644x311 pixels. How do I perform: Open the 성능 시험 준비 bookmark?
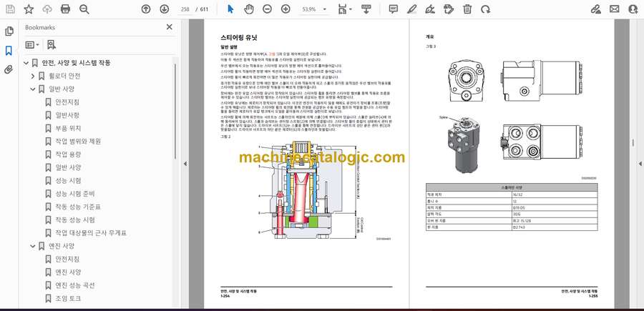click(x=74, y=194)
